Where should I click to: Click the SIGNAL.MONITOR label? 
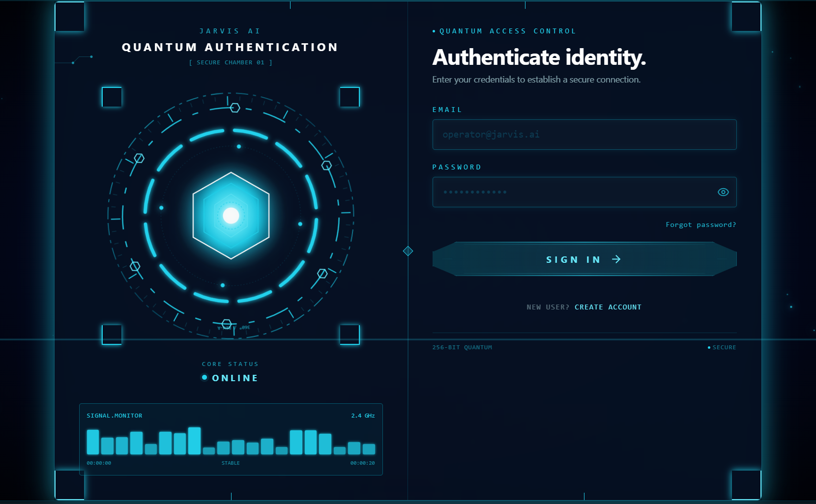point(115,416)
